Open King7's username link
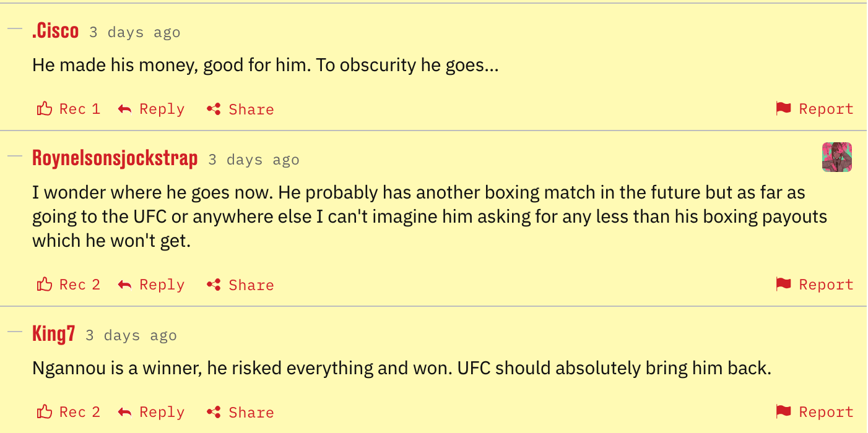Viewport: 868px width, 433px height. [x=54, y=335]
